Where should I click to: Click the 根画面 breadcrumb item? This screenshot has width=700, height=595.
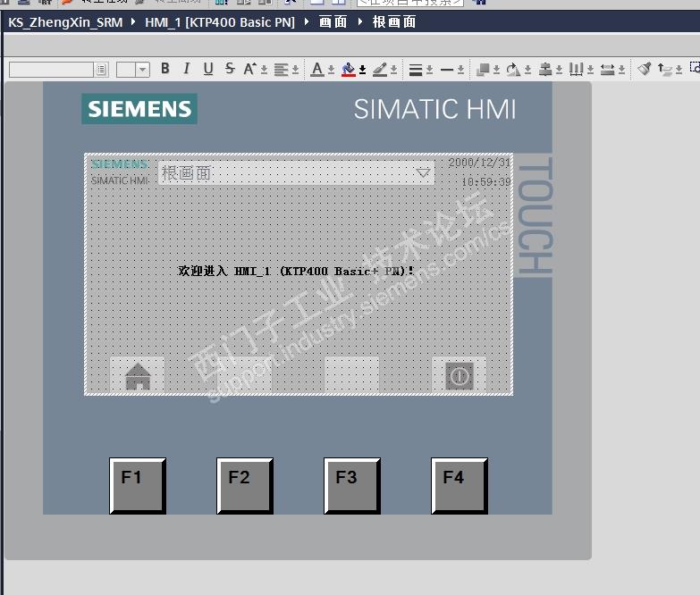point(394,21)
